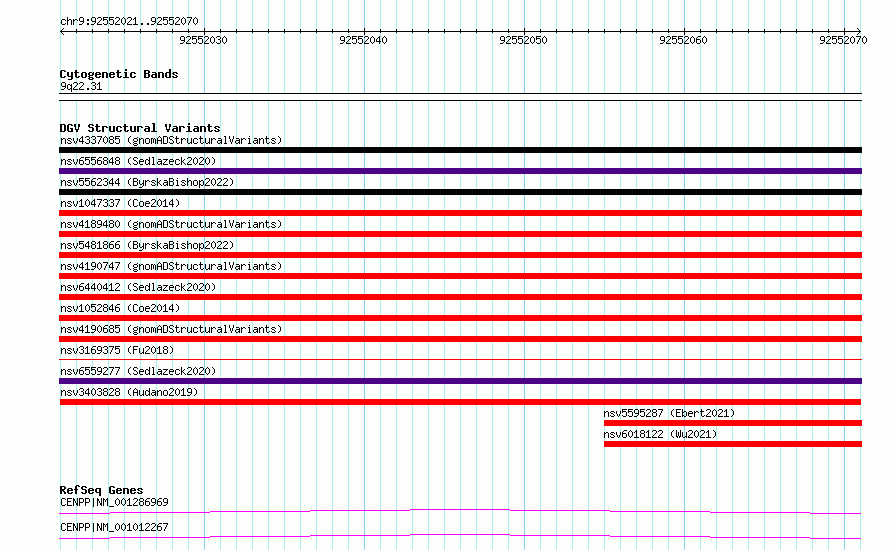Click the purple bar of nsv6559277
This screenshot has height=550, width=890.
[460, 381]
